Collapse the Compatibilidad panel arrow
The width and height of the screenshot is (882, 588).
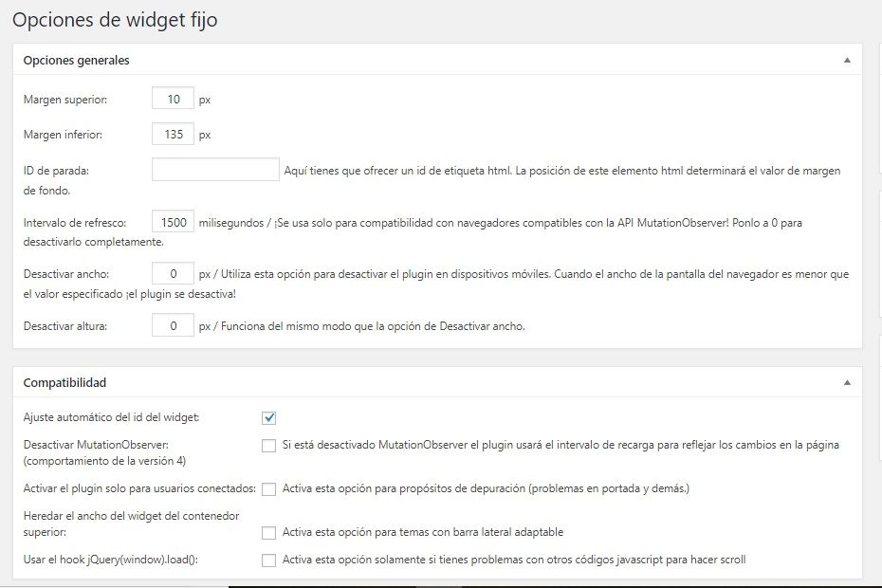[847, 382]
